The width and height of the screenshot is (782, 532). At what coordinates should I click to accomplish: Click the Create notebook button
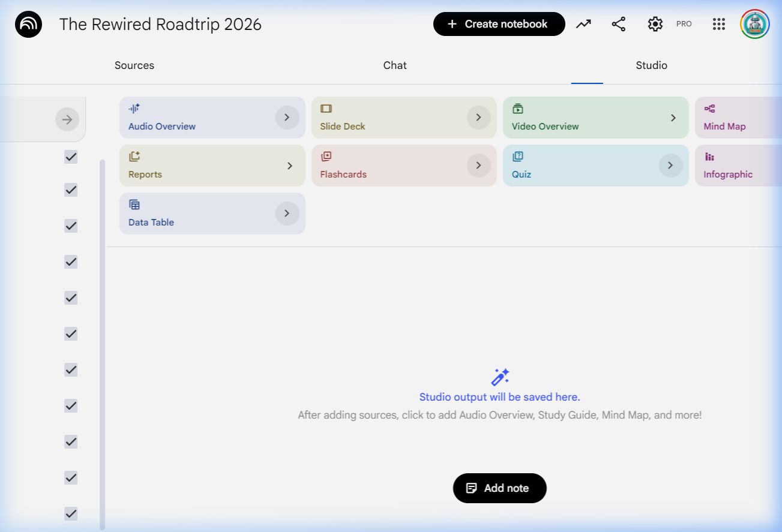[x=499, y=24]
